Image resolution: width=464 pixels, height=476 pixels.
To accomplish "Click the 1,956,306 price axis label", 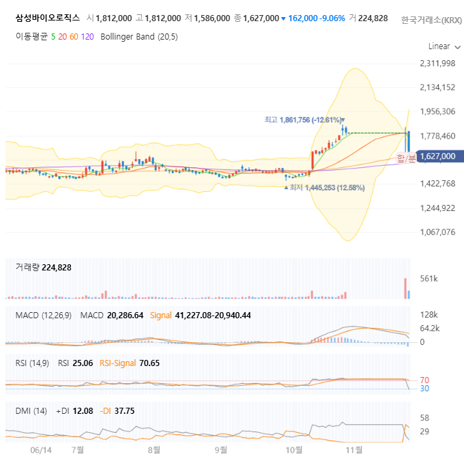I will coord(437,111).
